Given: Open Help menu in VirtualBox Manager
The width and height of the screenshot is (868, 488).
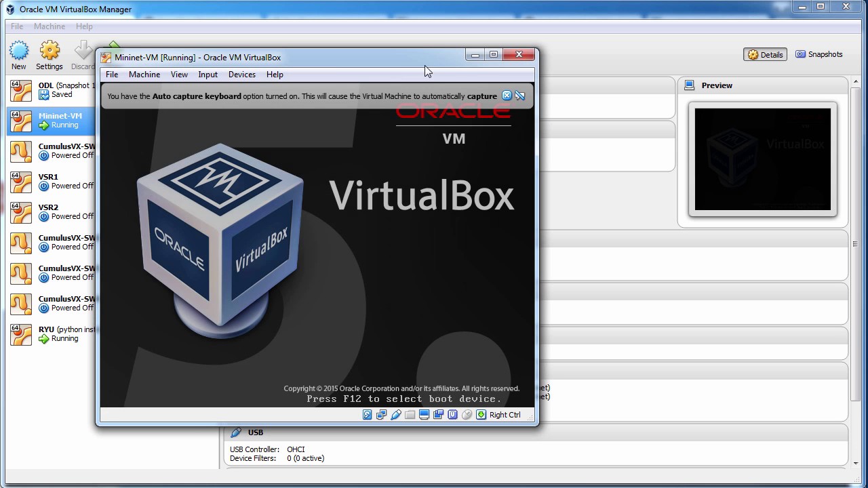Looking at the screenshot, I should point(84,26).
